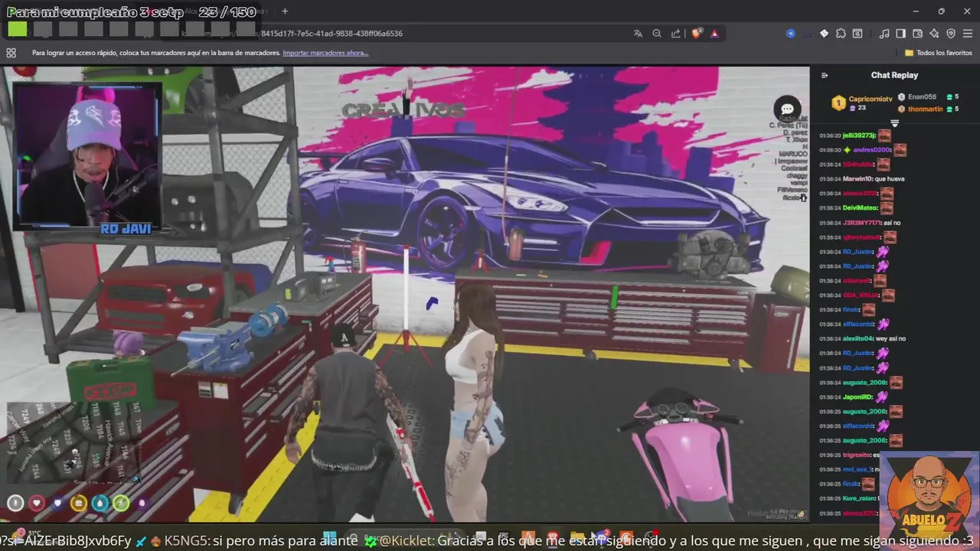Viewport: 980px width, 551px height.
Task: Click the green HUD status icon
Action: click(121, 503)
